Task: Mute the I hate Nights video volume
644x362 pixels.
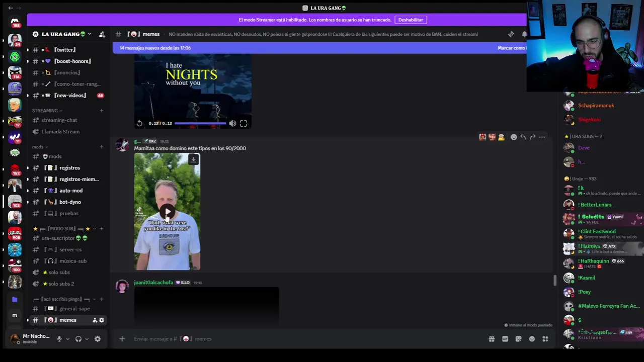Action: coord(232,123)
